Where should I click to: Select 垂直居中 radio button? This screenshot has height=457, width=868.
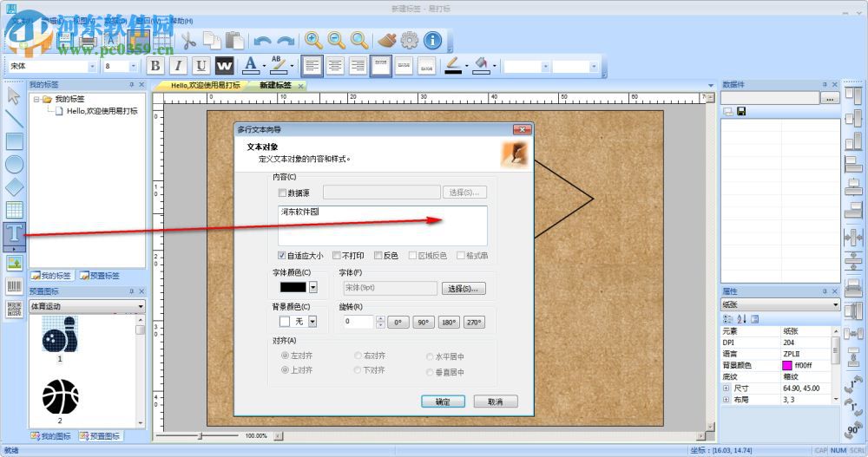[430, 372]
